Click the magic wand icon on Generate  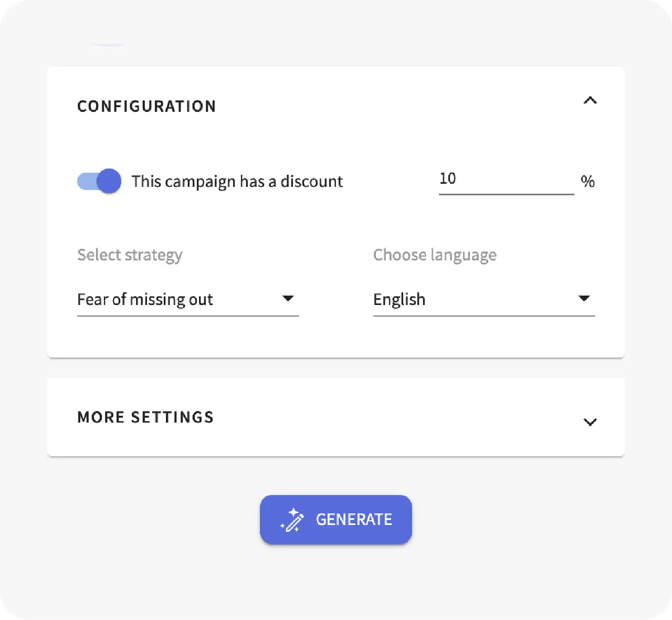pos(292,520)
